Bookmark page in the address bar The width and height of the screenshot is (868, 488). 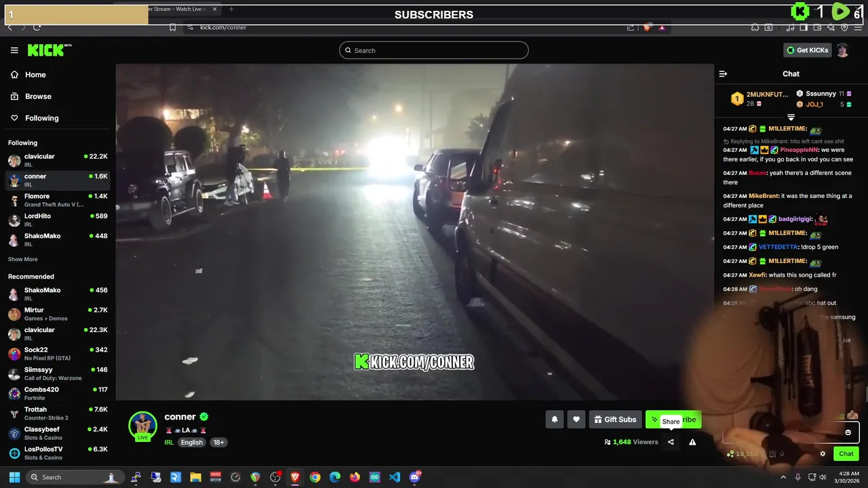(x=173, y=27)
